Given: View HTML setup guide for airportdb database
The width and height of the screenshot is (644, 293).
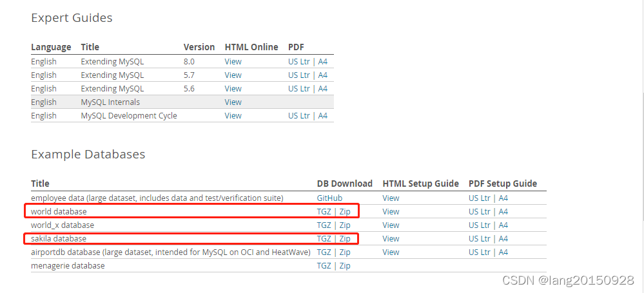Looking at the screenshot, I should 391,253.
